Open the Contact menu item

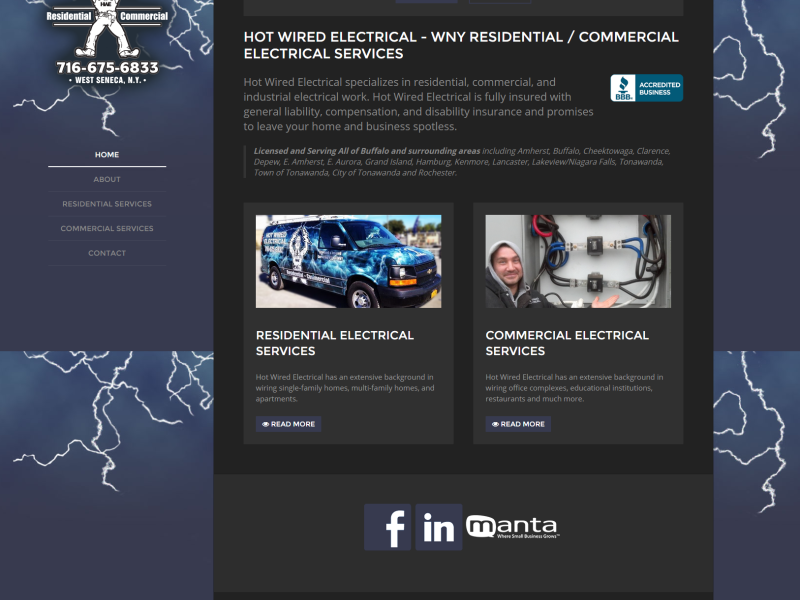pos(107,254)
